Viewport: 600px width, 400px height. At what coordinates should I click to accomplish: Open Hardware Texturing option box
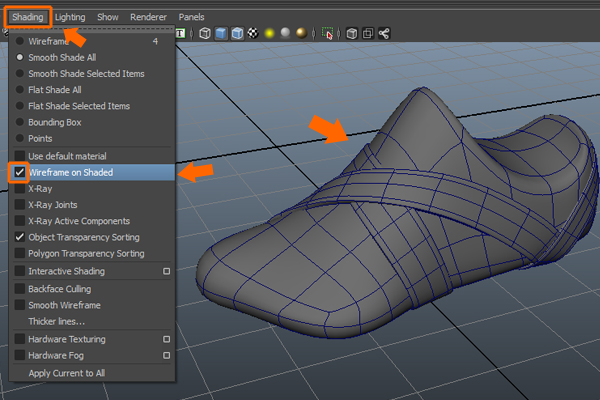click(x=166, y=339)
